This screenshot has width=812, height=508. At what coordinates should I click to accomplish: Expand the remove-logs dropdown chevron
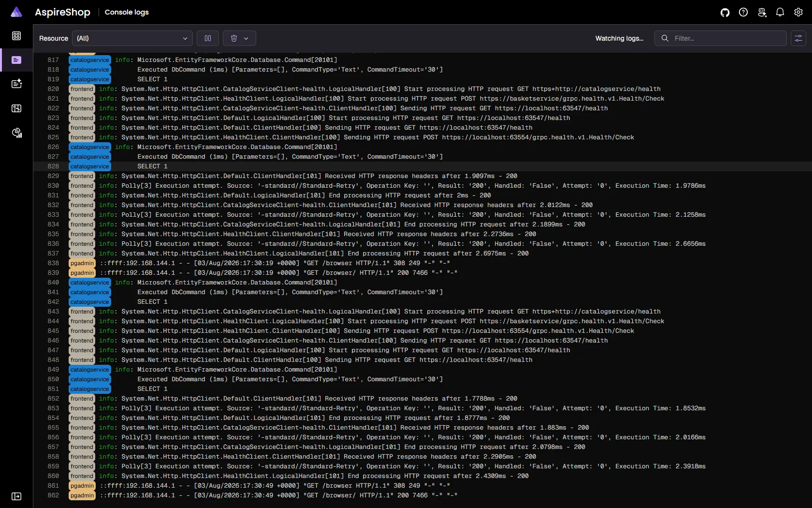(246, 38)
